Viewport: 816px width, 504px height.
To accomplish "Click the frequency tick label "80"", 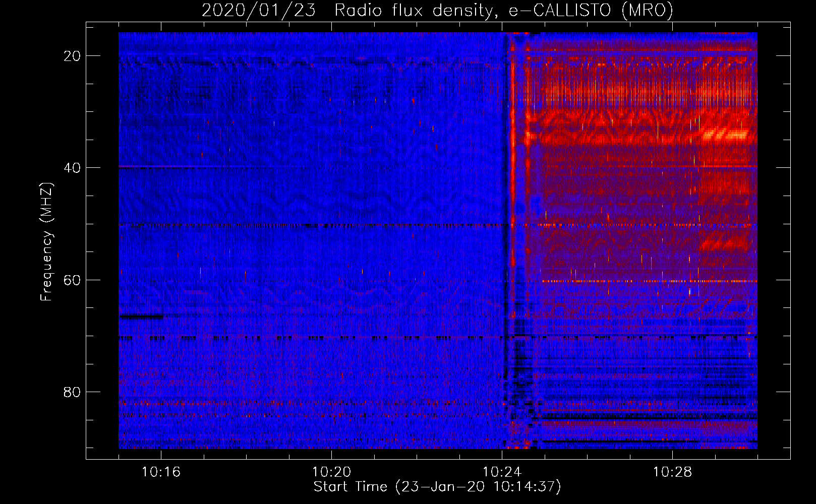I will [72, 392].
